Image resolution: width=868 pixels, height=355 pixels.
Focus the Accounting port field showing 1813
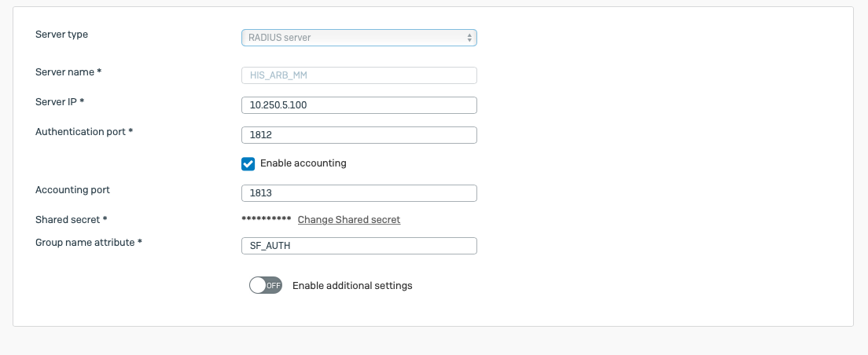click(359, 193)
